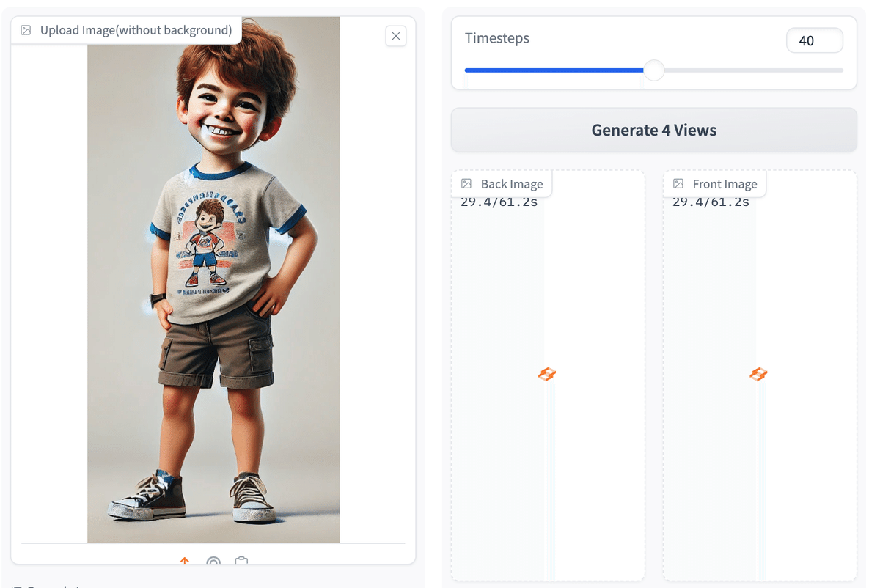Click the orange upload arrow icon below the image
The image size is (880, 588).
184,562
